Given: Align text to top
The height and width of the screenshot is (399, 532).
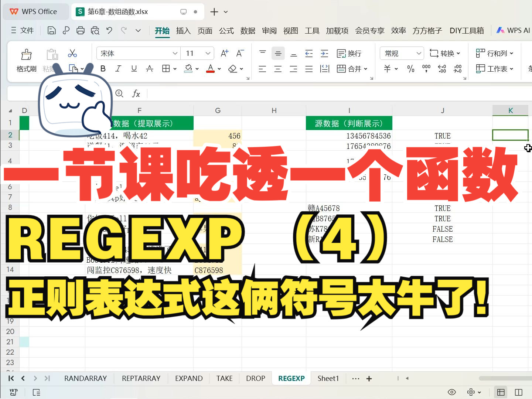Looking at the screenshot, I should [263, 54].
